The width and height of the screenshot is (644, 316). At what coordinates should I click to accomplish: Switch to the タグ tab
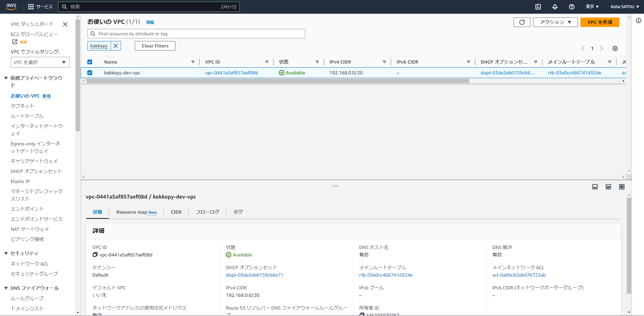pyautogui.click(x=238, y=212)
